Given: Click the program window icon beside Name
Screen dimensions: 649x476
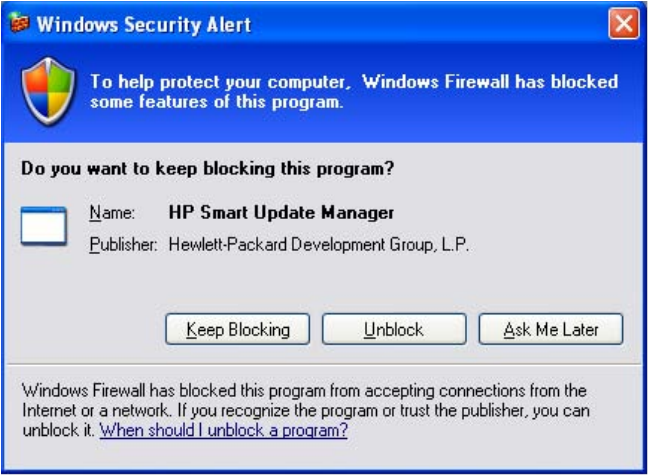Looking at the screenshot, I should (44, 227).
